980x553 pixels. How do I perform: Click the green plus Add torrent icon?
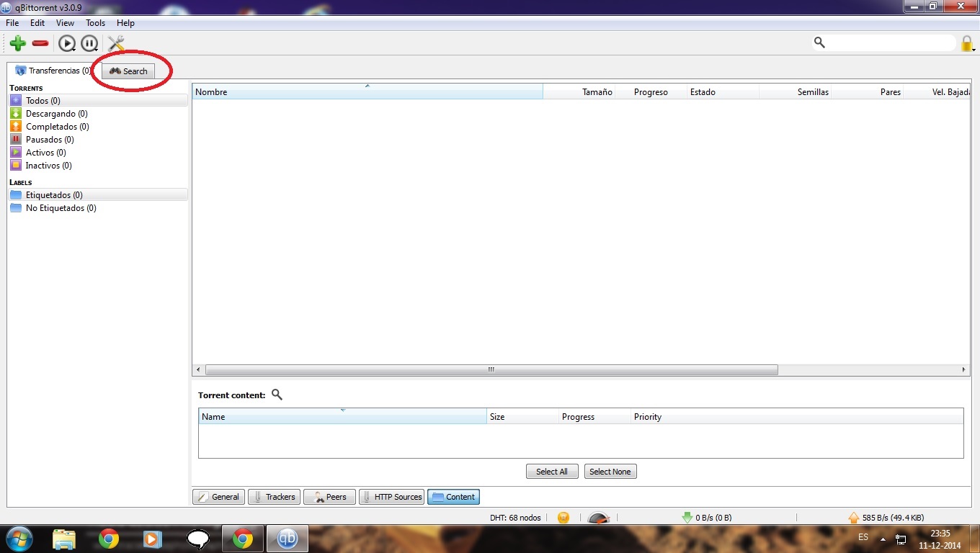click(x=17, y=43)
